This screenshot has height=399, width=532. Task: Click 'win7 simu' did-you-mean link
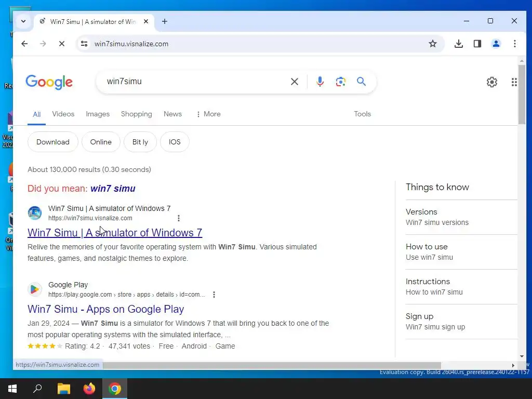click(x=113, y=189)
